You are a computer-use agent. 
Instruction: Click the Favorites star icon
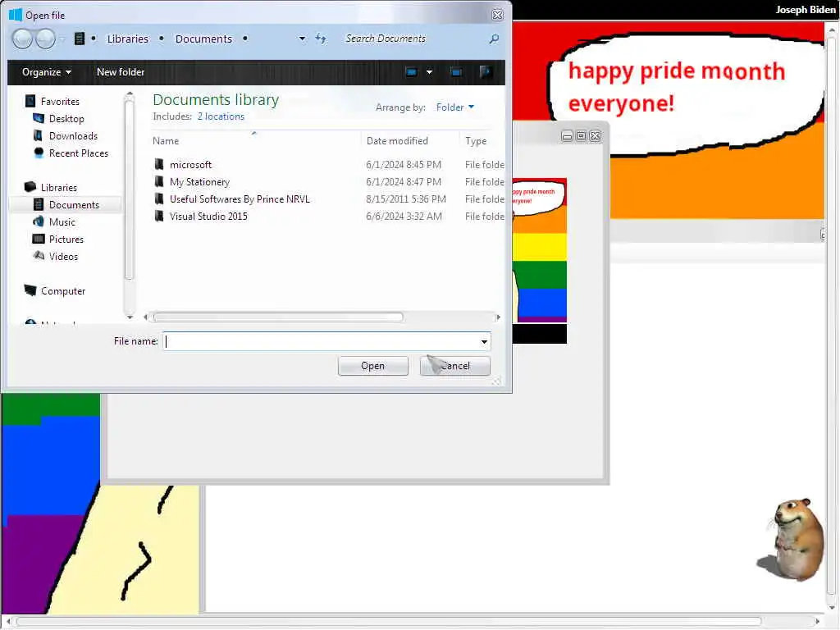(x=30, y=101)
